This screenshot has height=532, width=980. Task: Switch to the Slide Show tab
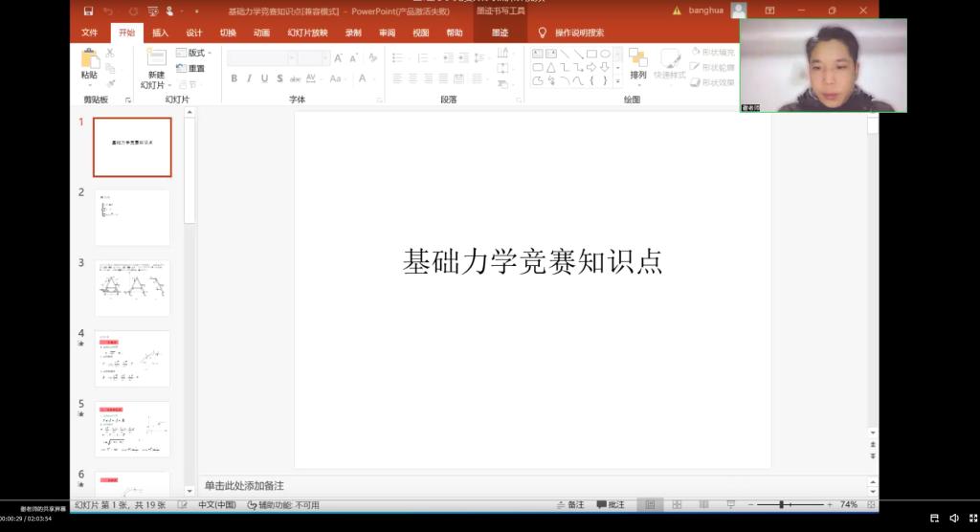tap(307, 33)
